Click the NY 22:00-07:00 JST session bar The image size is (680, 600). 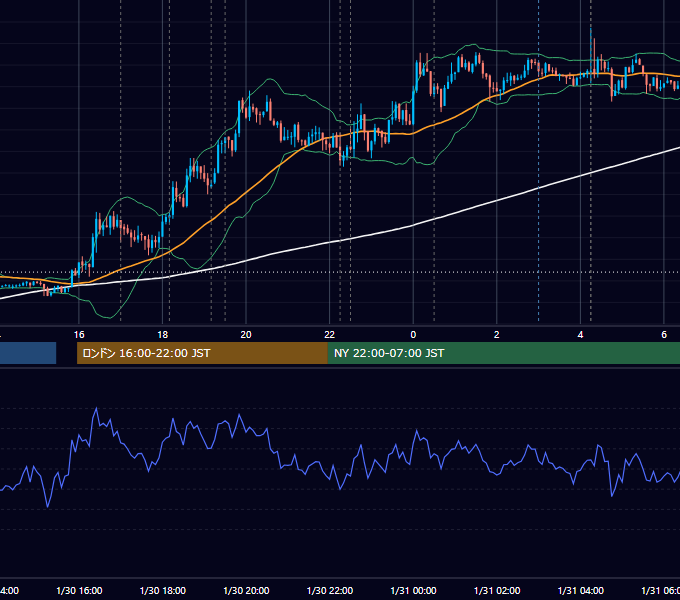pyautogui.click(x=503, y=353)
